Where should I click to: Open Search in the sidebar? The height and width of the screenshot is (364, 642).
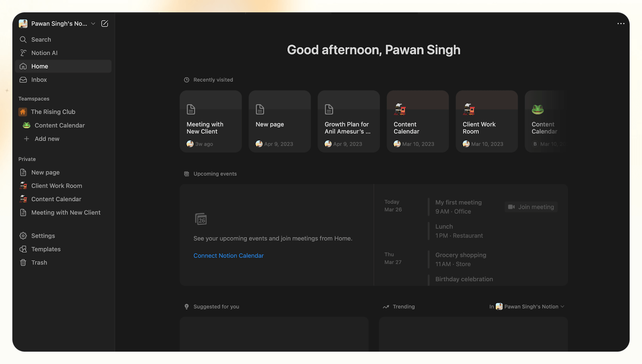(63, 39)
